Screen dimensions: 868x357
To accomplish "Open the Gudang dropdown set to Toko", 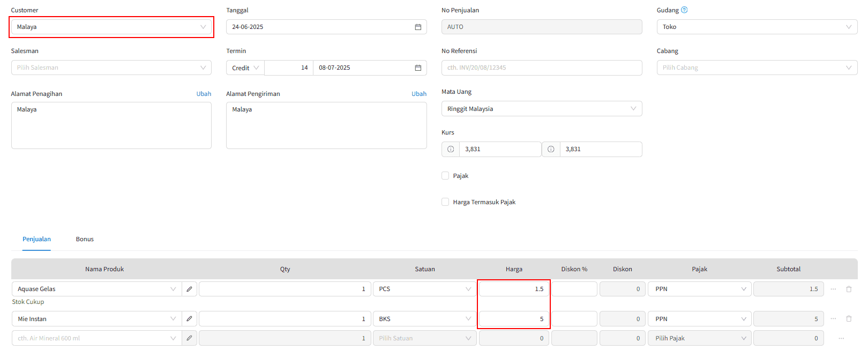I will (x=757, y=27).
